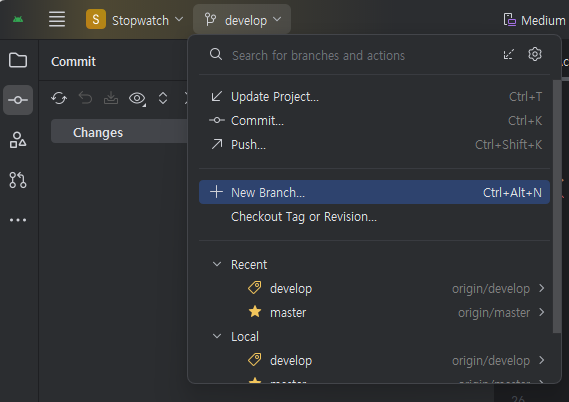Click the plus icon beside New Branch
Viewport: 569px width, 402px height.
(x=216, y=192)
